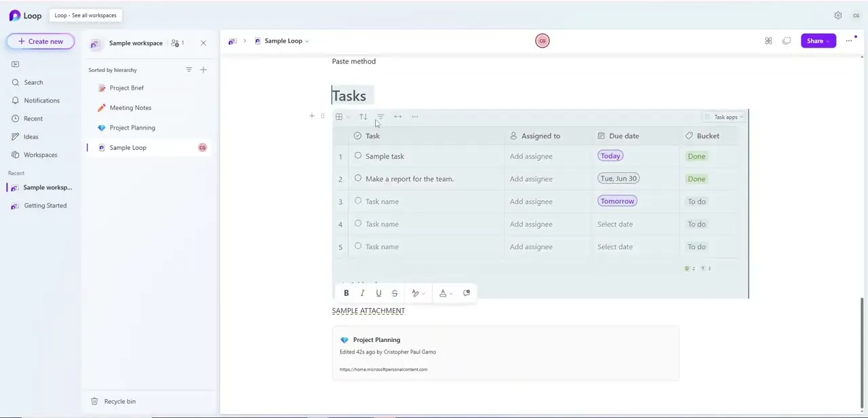This screenshot has height=418, width=868.
Task: Click the Filter icon in the table toolbar
Action: (380, 117)
